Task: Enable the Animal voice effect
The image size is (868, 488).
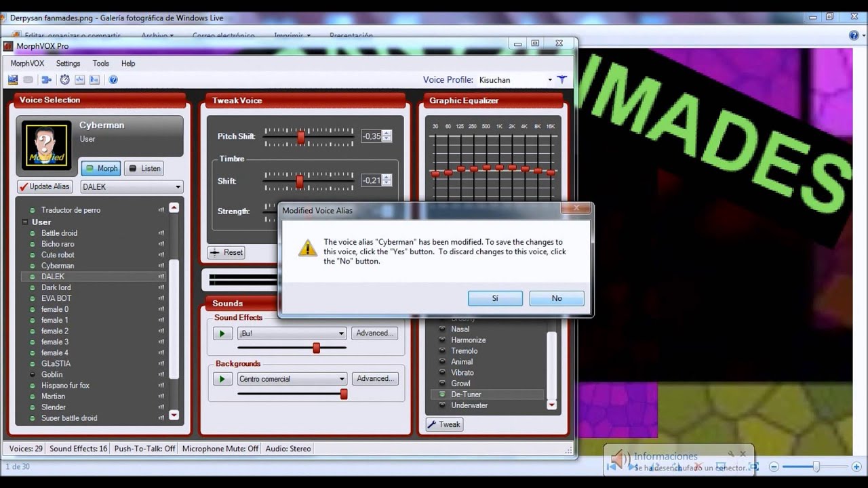Action: pyautogui.click(x=442, y=362)
